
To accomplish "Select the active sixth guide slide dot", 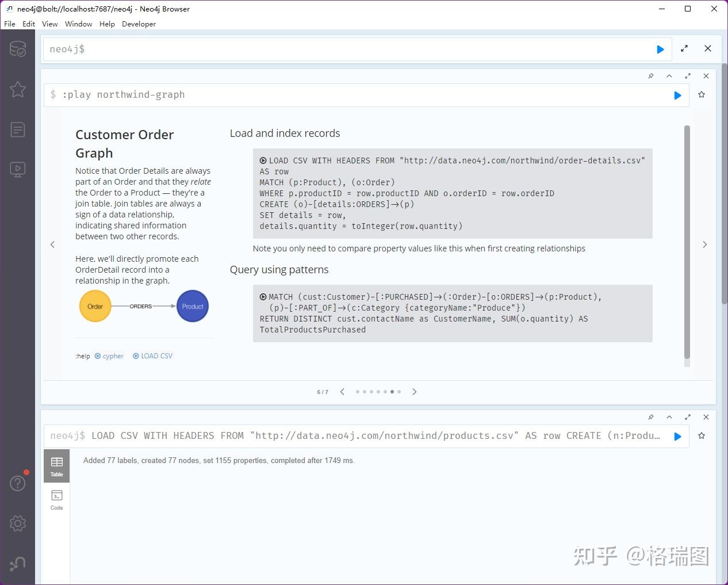I will pyautogui.click(x=392, y=392).
